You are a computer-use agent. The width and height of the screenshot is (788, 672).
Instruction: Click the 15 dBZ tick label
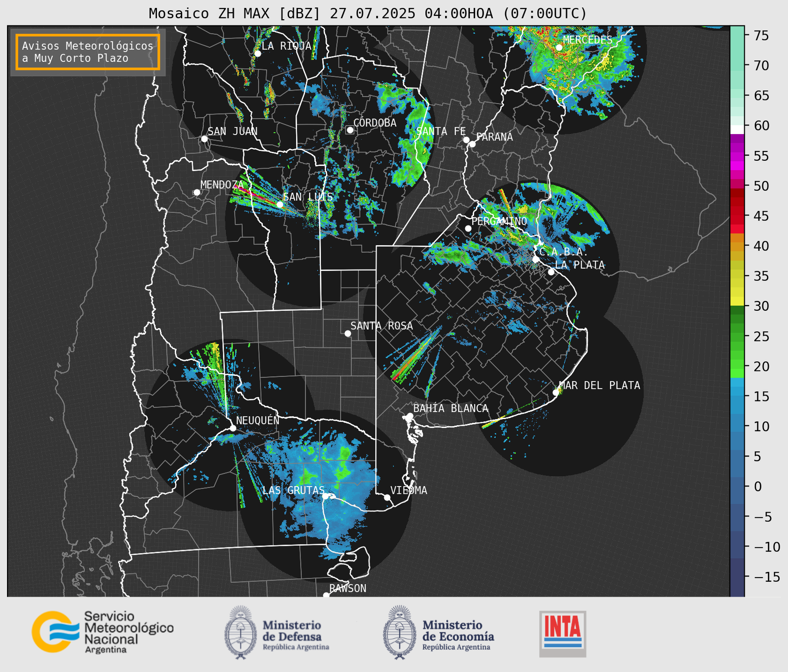tap(761, 397)
